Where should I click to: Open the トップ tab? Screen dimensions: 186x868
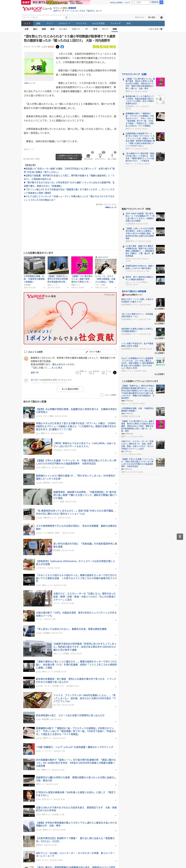click(27, 24)
